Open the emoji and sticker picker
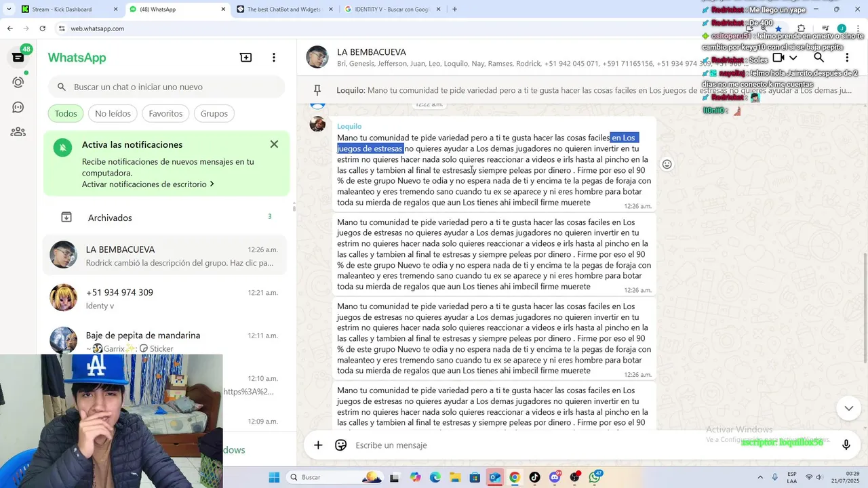868x488 pixels. 341,445
